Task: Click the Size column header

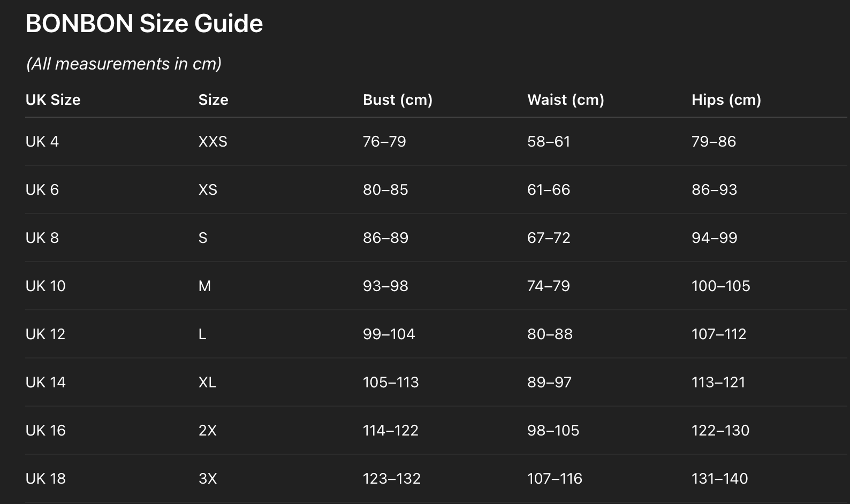Action: [213, 100]
